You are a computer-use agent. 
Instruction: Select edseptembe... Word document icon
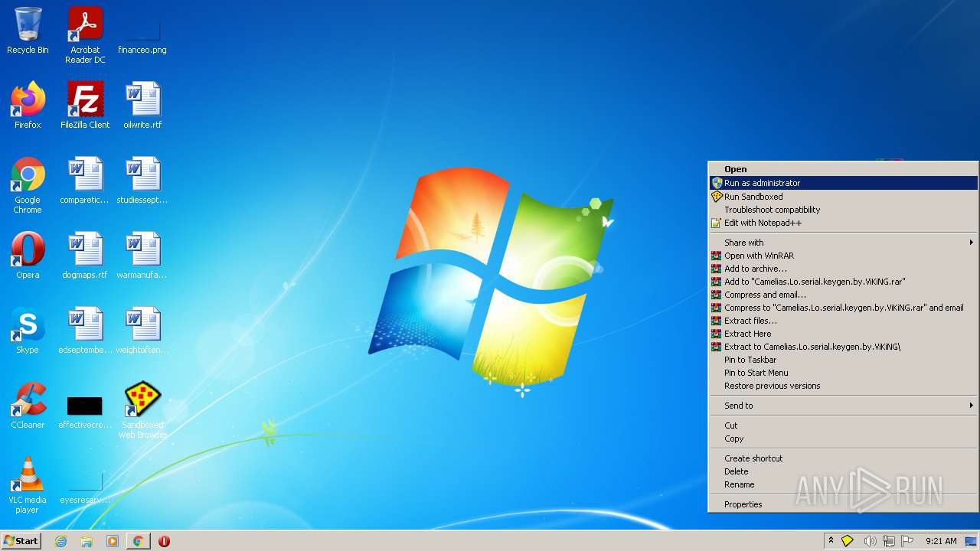pyautogui.click(x=85, y=331)
